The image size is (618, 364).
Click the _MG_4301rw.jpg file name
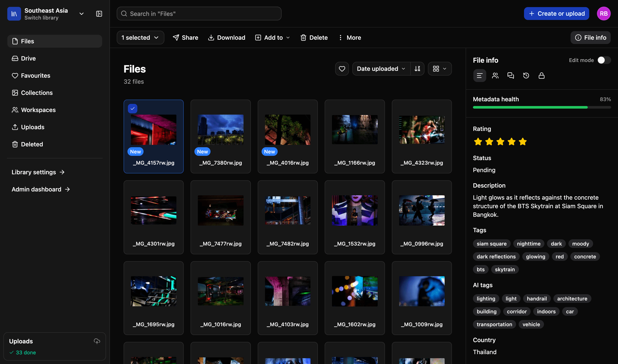coord(153,244)
